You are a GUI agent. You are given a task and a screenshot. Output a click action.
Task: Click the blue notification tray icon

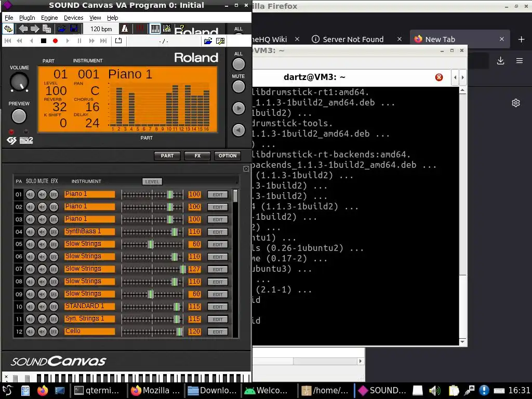click(484, 391)
